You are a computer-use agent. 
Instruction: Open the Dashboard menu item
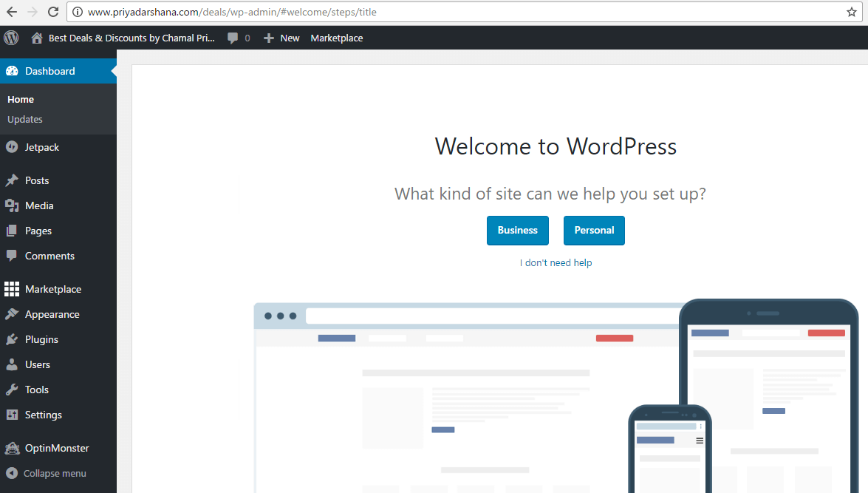(x=58, y=71)
